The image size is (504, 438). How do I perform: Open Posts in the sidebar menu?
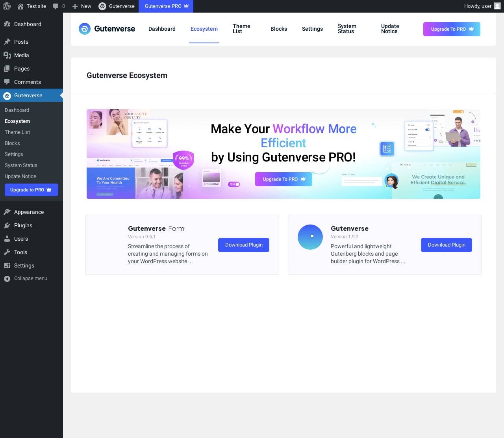coord(31,42)
